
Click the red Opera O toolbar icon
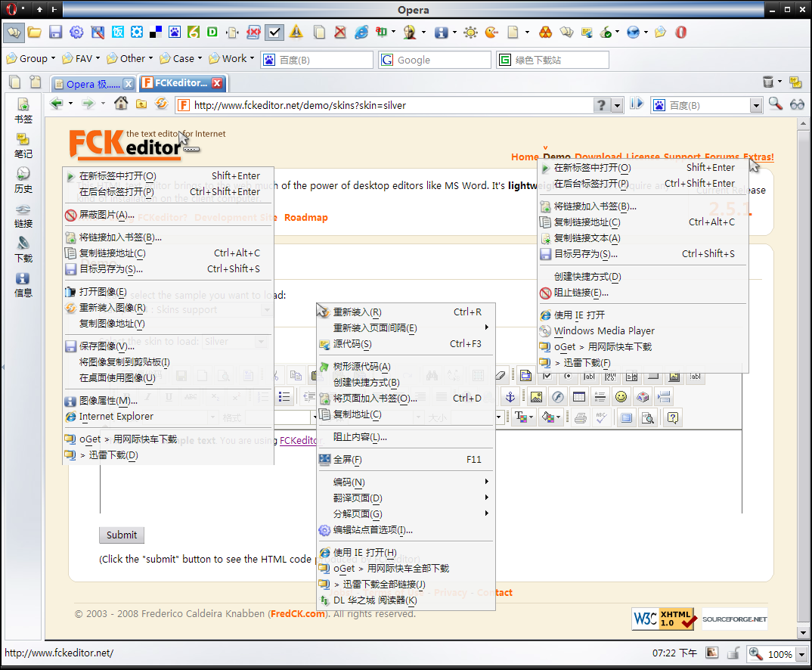(681, 32)
